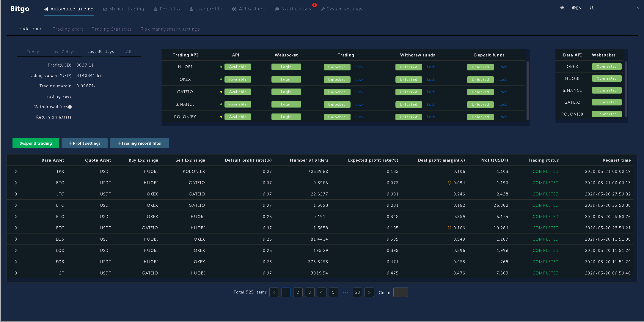Click POLONIEX Websocket Login button
The image size is (644, 322).
point(286,117)
